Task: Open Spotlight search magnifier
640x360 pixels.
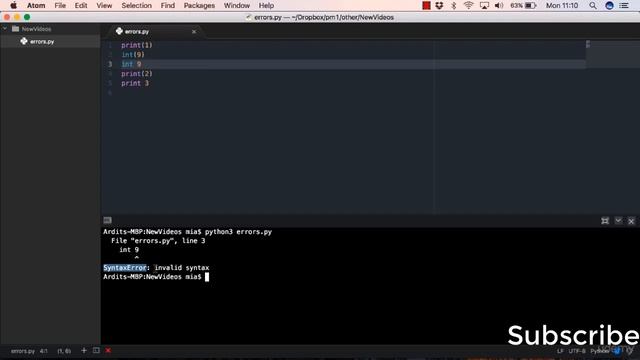Action: pos(593,5)
